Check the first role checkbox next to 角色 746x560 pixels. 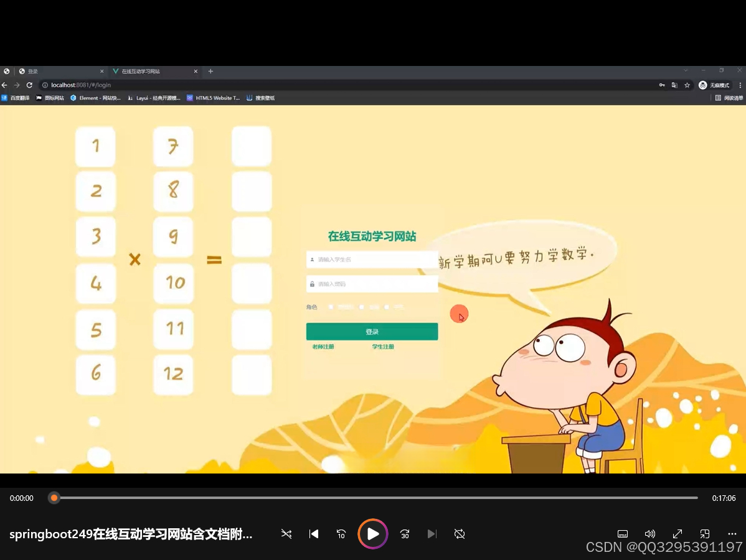pos(331,307)
